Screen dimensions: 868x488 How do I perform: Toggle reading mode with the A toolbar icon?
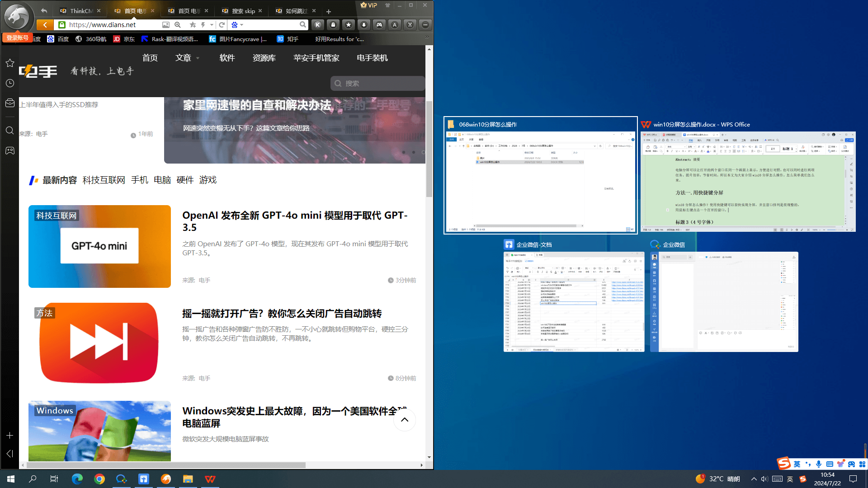[395, 25]
